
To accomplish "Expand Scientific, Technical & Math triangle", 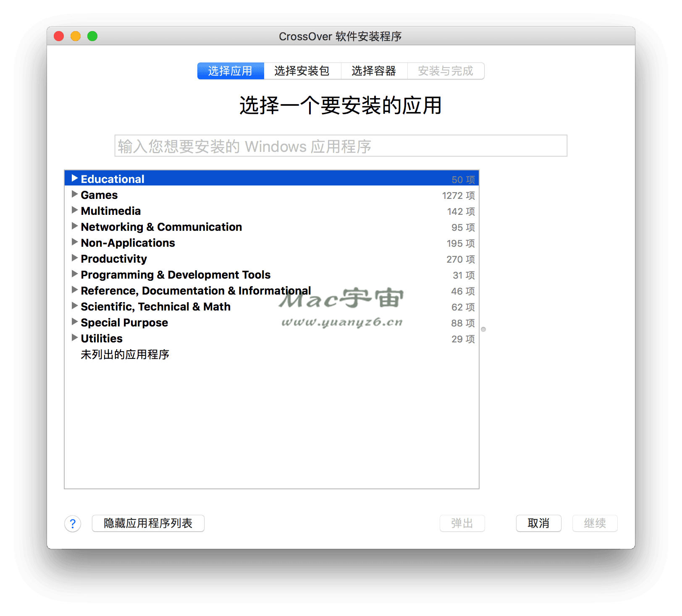I will pos(75,306).
